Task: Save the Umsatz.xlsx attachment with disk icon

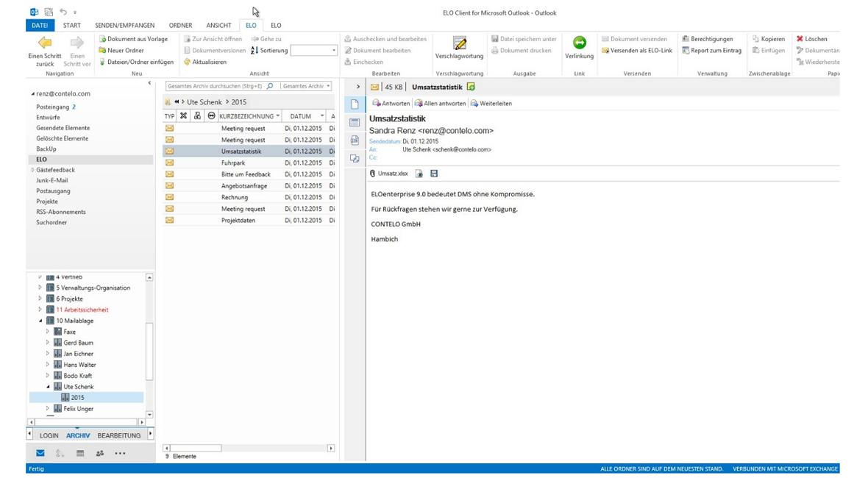Action: pyautogui.click(x=434, y=174)
